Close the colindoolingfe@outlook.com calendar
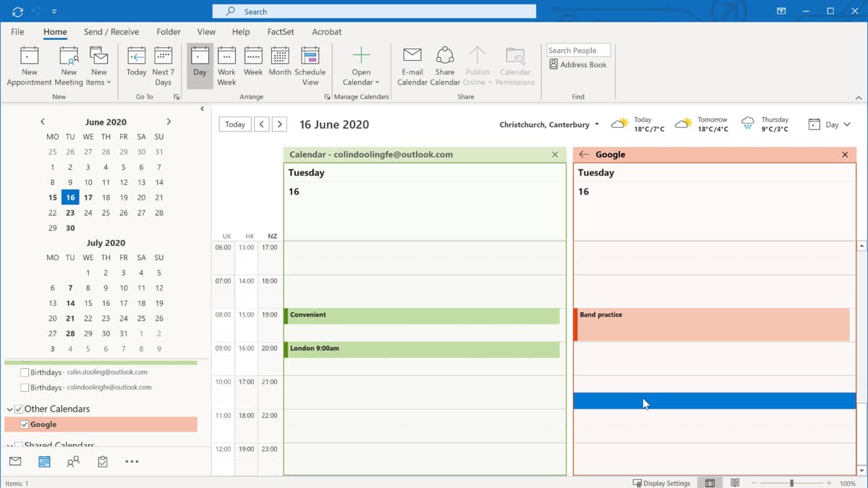 coord(555,155)
